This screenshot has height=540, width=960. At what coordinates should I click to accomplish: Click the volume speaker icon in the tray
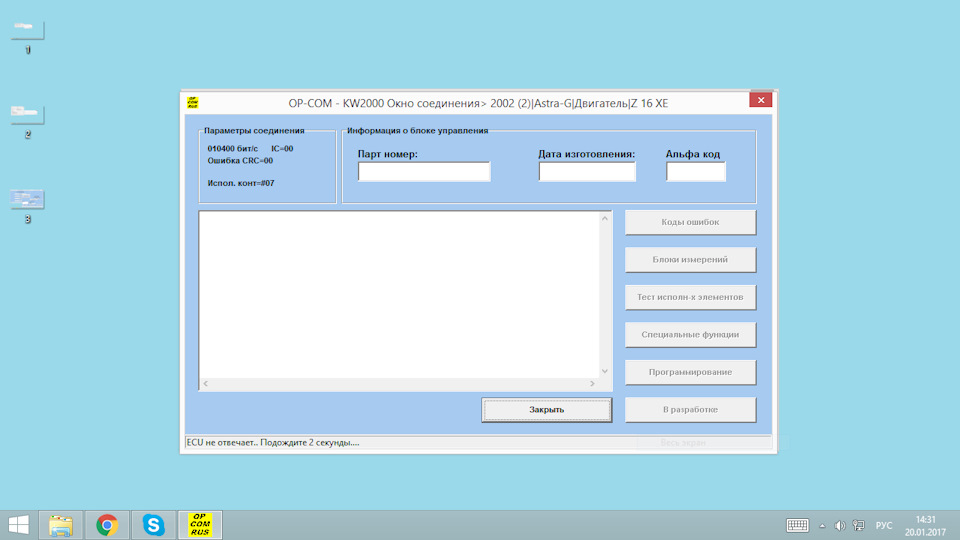click(x=839, y=525)
